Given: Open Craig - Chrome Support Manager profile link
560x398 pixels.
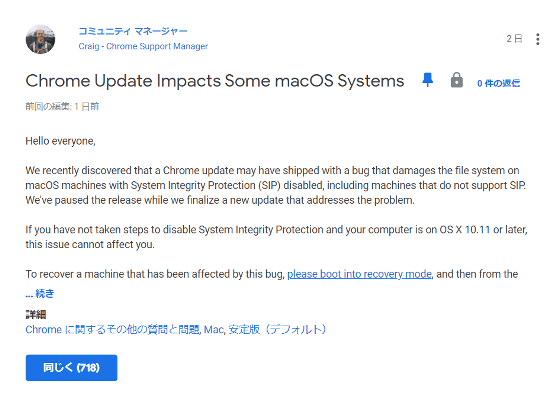Looking at the screenshot, I should click(x=143, y=46).
